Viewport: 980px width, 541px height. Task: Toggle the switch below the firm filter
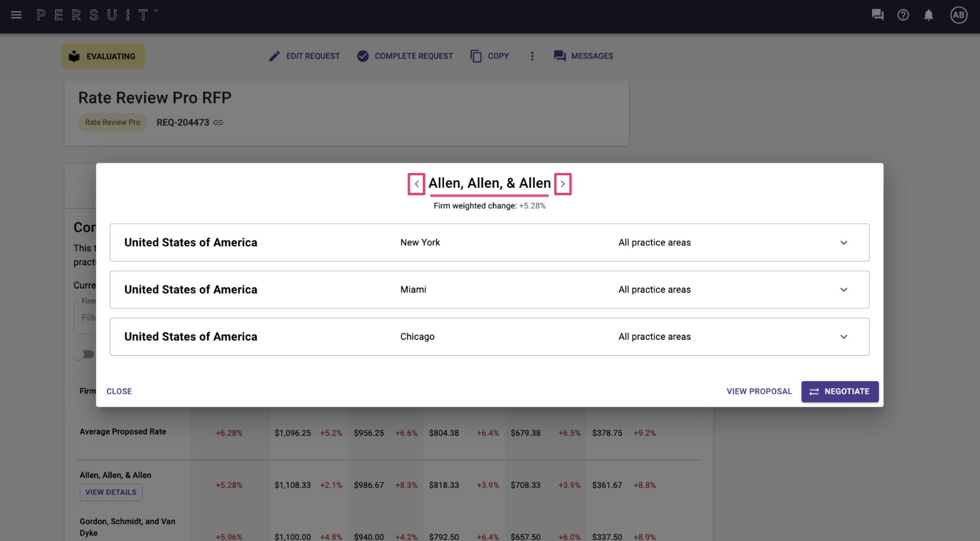click(84, 354)
